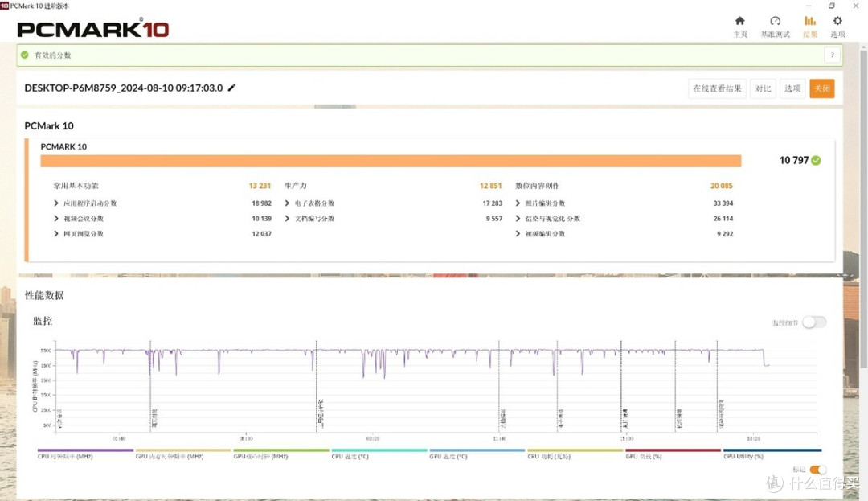The width and height of the screenshot is (868, 501).
Task: Click the 监控 heading
Action: point(43,321)
